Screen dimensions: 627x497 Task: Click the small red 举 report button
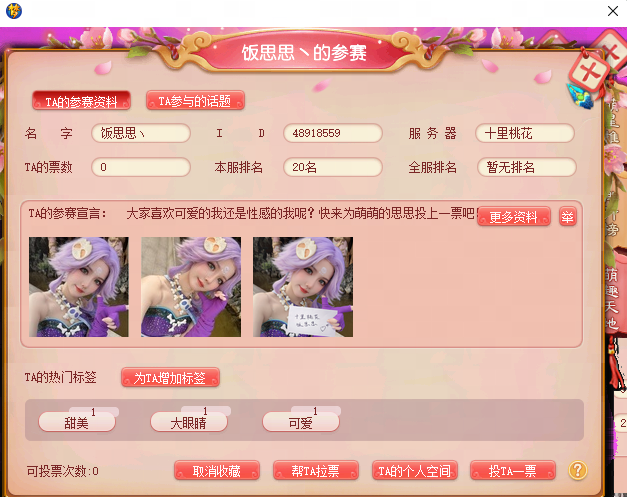[567, 216]
